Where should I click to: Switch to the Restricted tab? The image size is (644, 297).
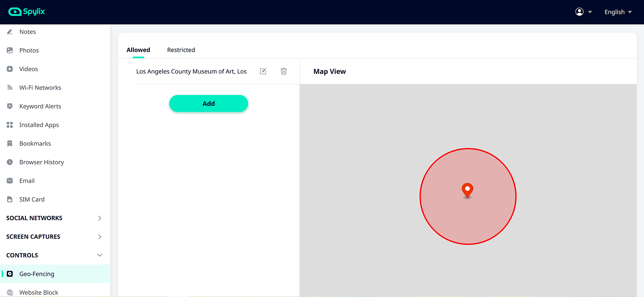pos(181,50)
